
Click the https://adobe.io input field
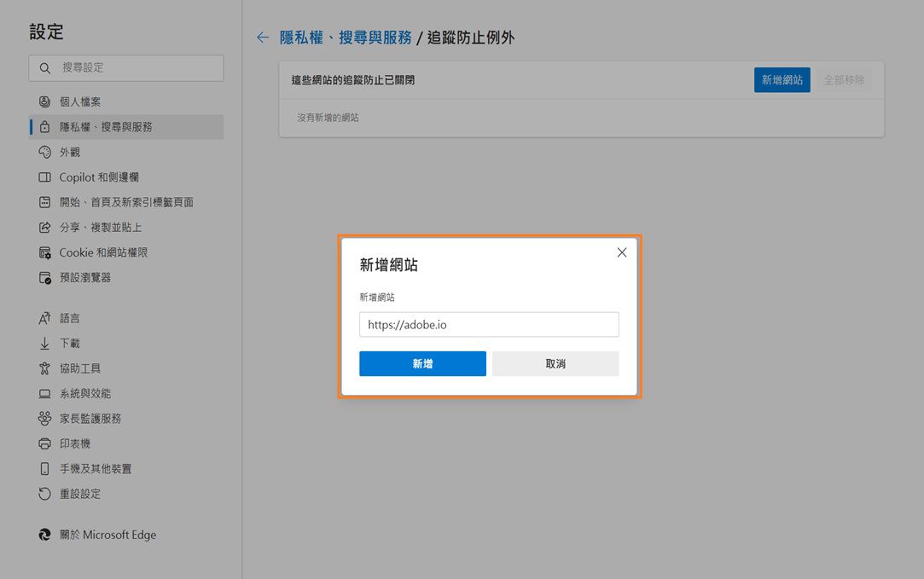[x=489, y=324]
